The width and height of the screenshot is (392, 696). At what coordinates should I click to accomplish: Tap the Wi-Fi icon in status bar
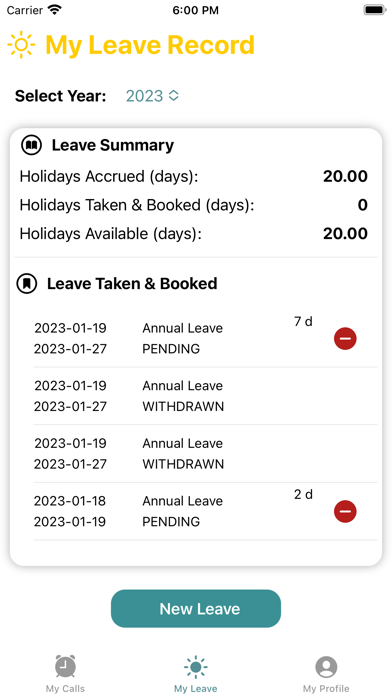coord(55,10)
